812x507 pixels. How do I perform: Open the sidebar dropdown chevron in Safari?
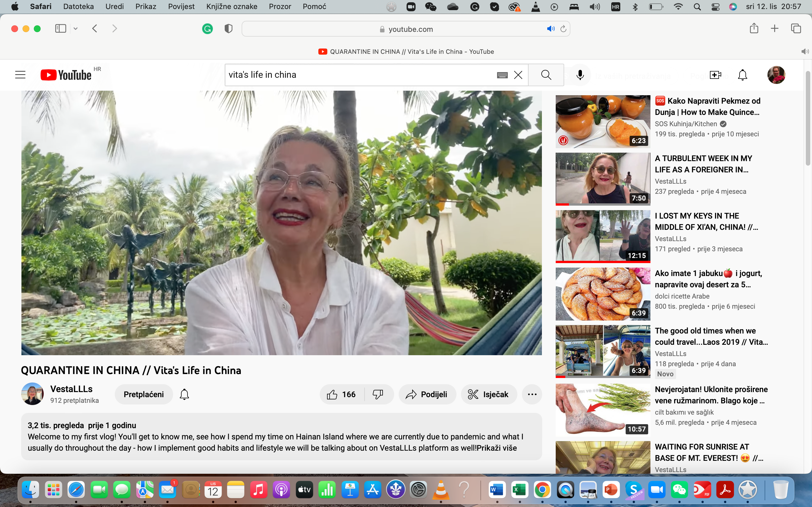[x=76, y=29]
